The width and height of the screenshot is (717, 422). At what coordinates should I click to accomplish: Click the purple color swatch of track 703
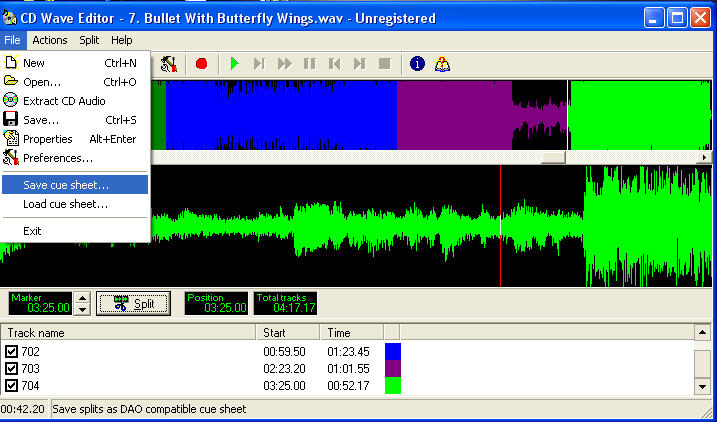click(x=393, y=369)
